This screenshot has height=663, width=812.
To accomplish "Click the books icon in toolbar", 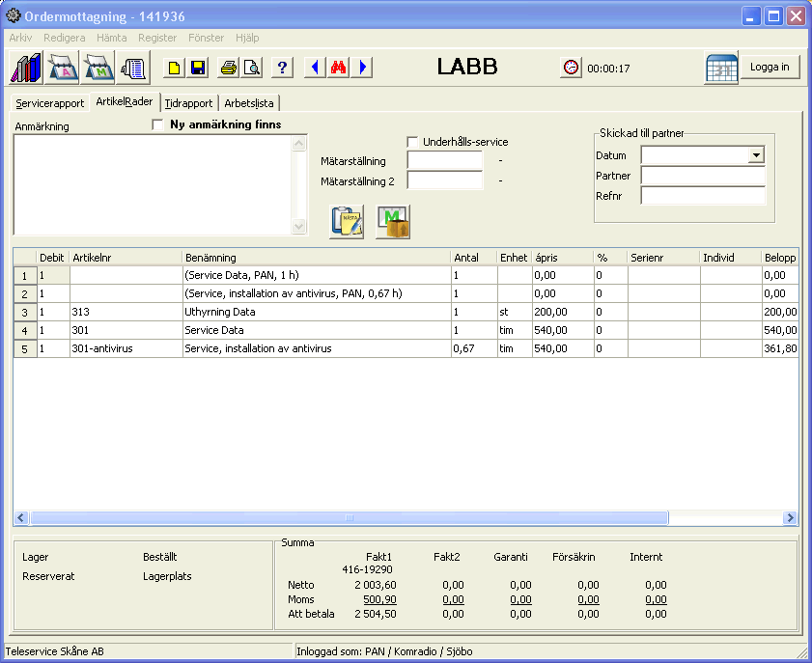I will pos(26,68).
